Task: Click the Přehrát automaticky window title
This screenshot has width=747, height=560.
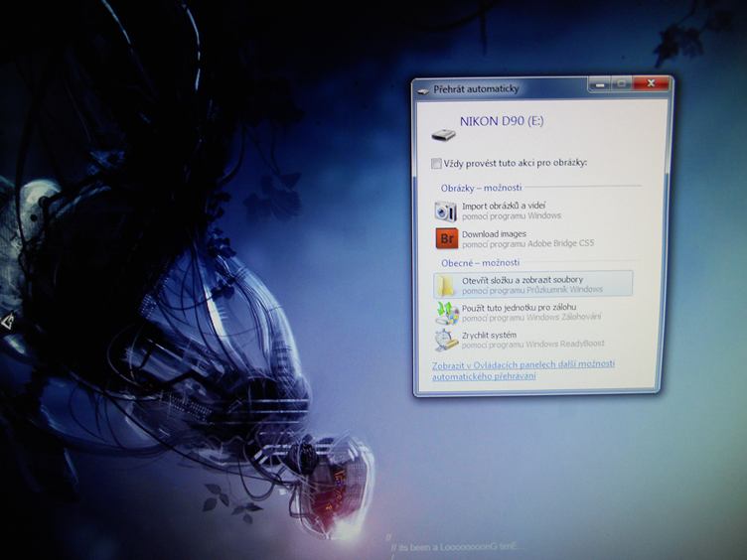Action: tap(476, 89)
